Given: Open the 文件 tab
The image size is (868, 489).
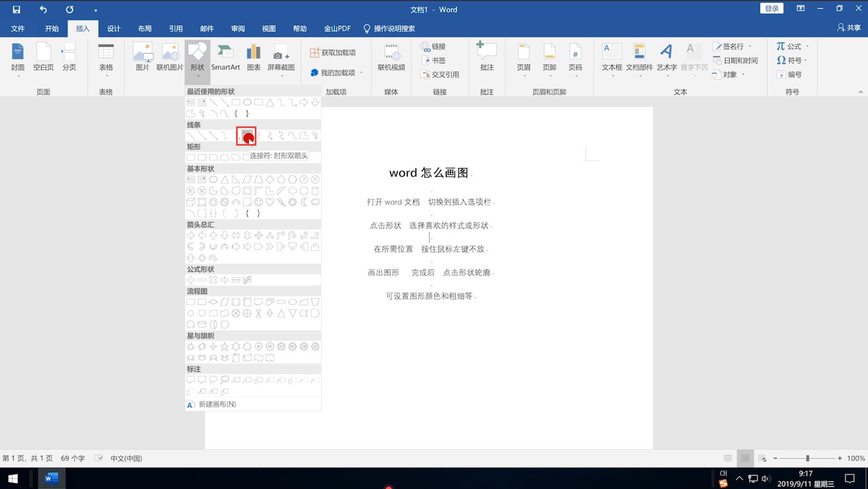Looking at the screenshot, I should (x=18, y=29).
